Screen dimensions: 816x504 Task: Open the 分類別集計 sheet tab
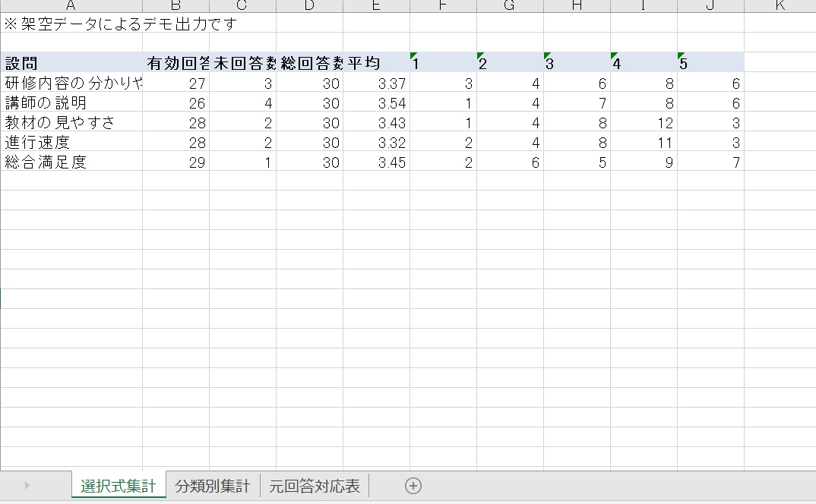click(x=212, y=486)
